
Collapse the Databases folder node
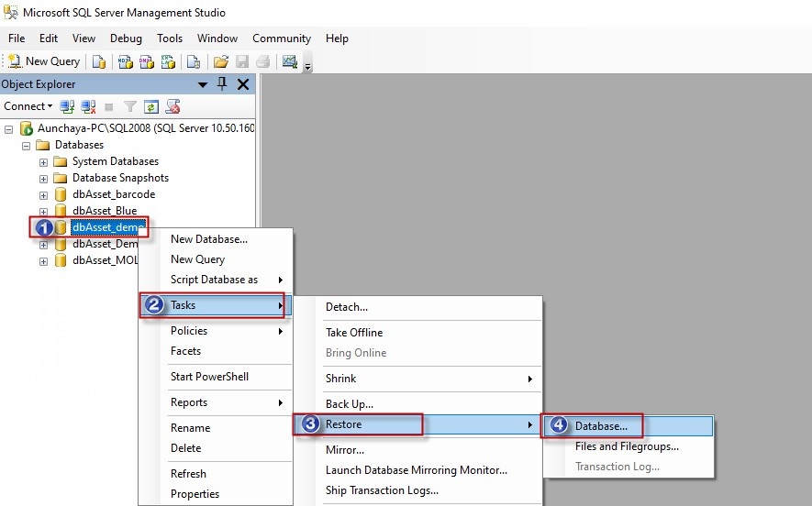coord(26,146)
